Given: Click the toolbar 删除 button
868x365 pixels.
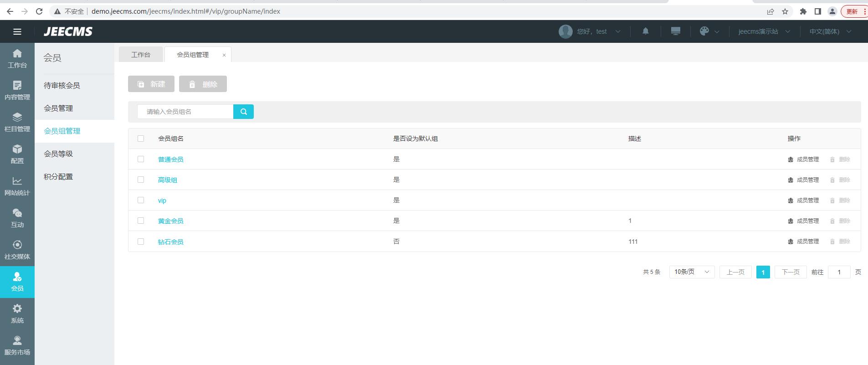Looking at the screenshot, I should click(x=203, y=84).
